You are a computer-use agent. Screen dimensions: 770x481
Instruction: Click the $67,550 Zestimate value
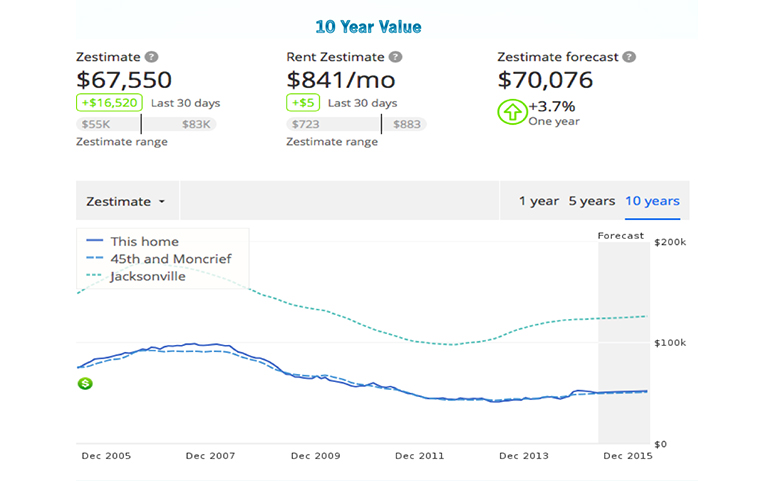pyautogui.click(x=124, y=80)
